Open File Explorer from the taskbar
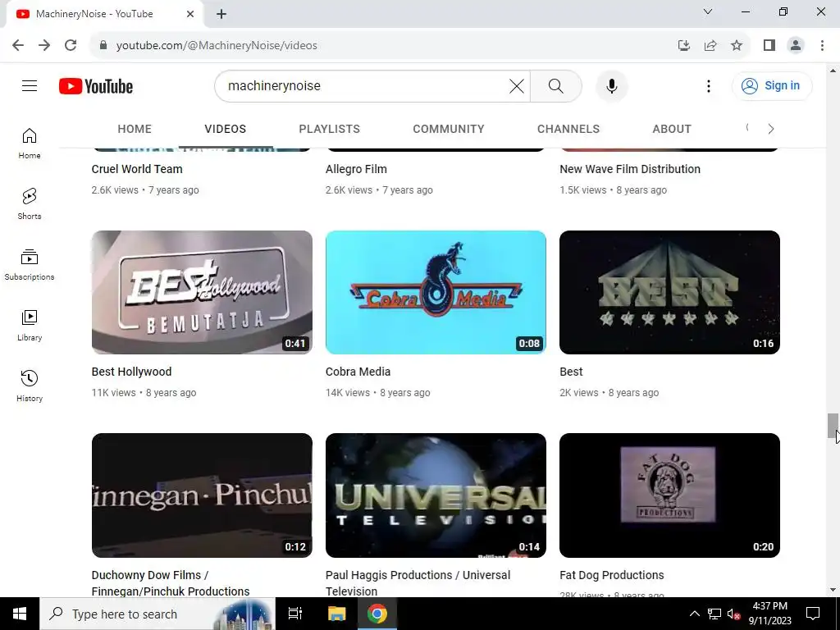The width and height of the screenshot is (840, 630). tap(336, 614)
